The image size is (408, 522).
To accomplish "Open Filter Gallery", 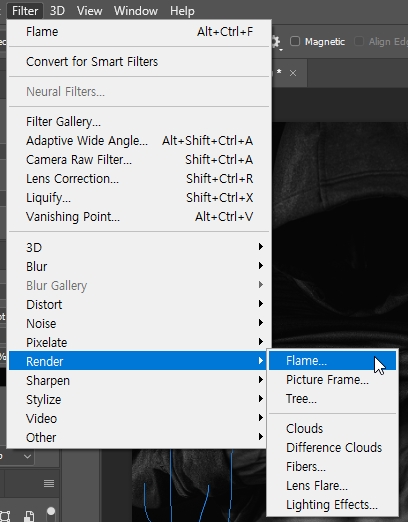I will (x=139, y=122).
